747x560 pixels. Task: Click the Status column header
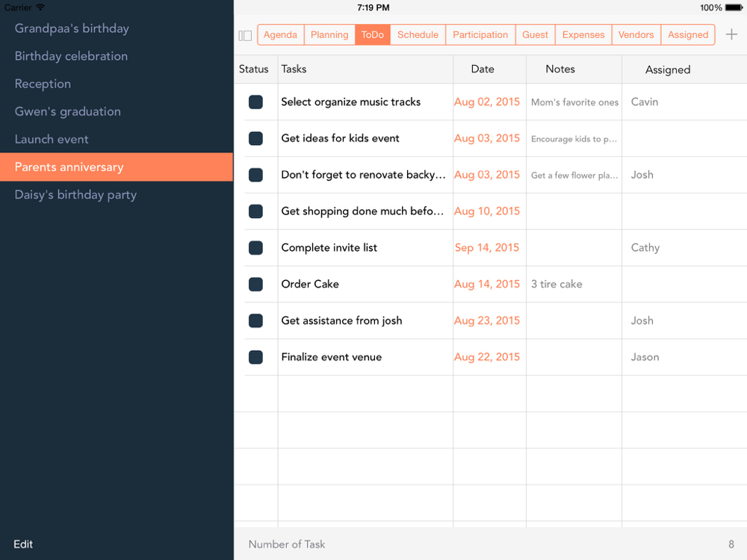point(253,69)
